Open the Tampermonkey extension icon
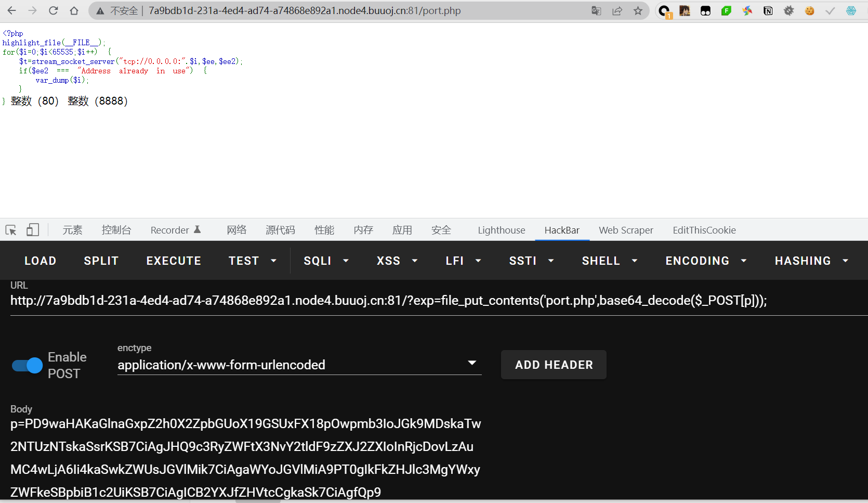This screenshot has width=868, height=503. pyautogui.click(x=706, y=11)
